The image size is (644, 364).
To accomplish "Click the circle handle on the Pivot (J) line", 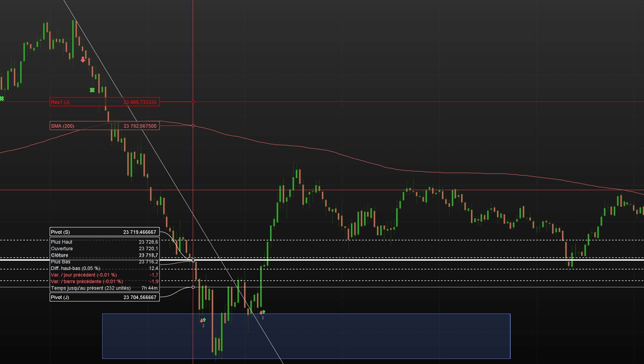I will point(193,287).
